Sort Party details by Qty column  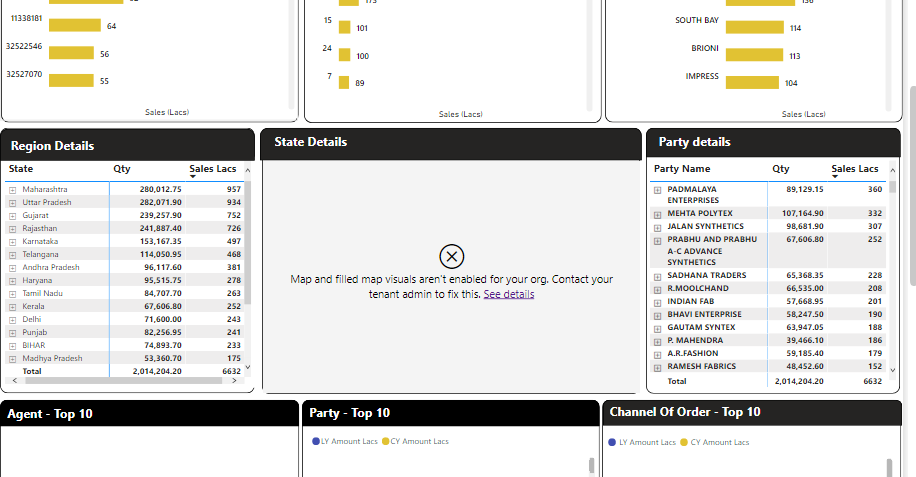780,169
